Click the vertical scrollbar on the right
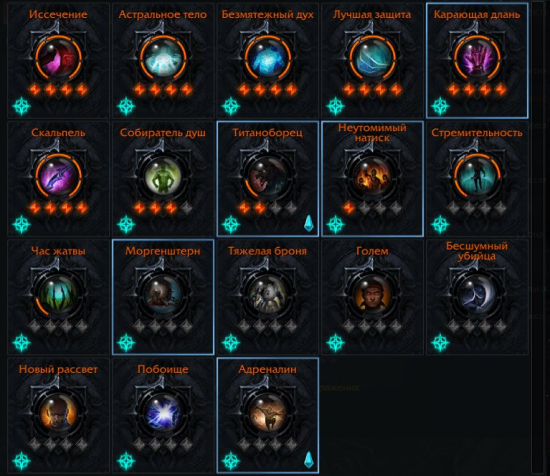 [x=538, y=237]
